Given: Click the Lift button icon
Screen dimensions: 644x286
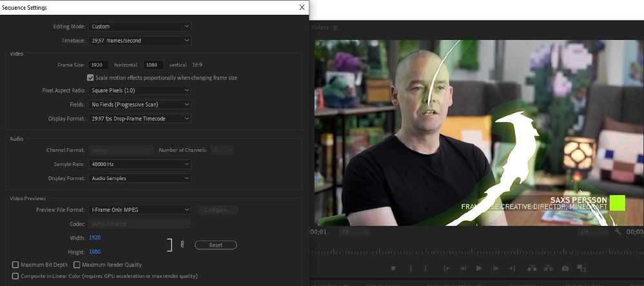Looking at the screenshot, I should [532, 269].
